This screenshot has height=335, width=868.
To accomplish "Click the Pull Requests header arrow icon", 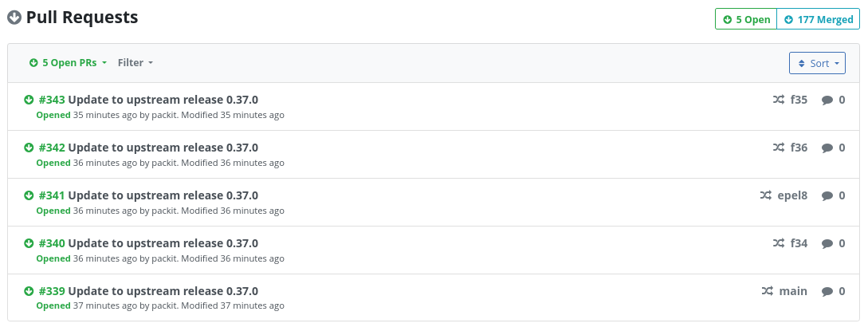I will click(x=14, y=18).
